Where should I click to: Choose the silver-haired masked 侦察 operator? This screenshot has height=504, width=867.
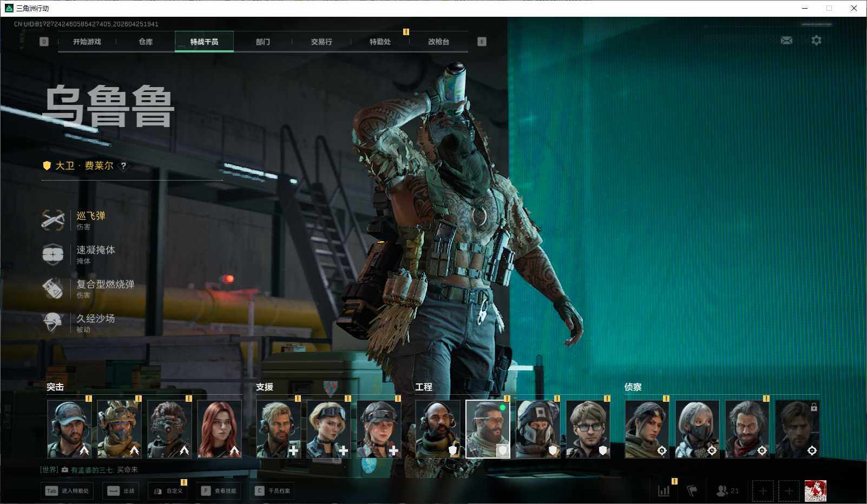(x=697, y=429)
